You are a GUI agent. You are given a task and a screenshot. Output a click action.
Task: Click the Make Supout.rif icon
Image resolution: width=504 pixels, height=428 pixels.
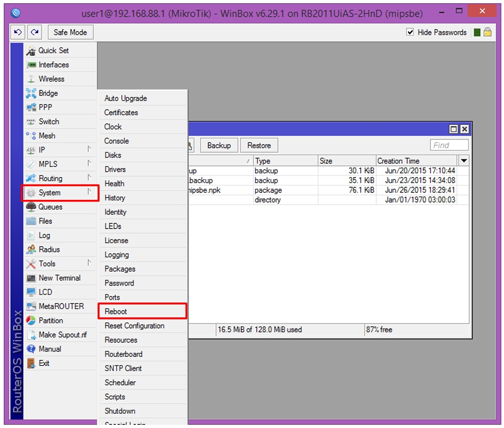pyautogui.click(x=31, y=335)
